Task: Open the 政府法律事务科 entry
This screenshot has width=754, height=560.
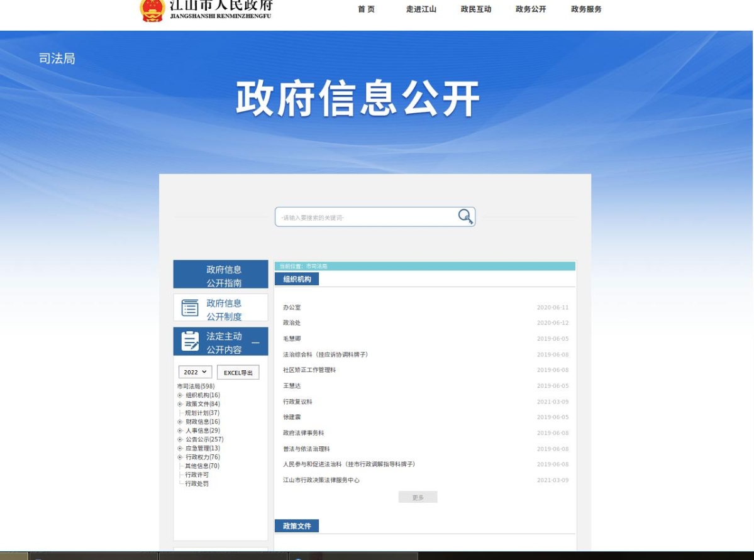Action: pos(304,432)
